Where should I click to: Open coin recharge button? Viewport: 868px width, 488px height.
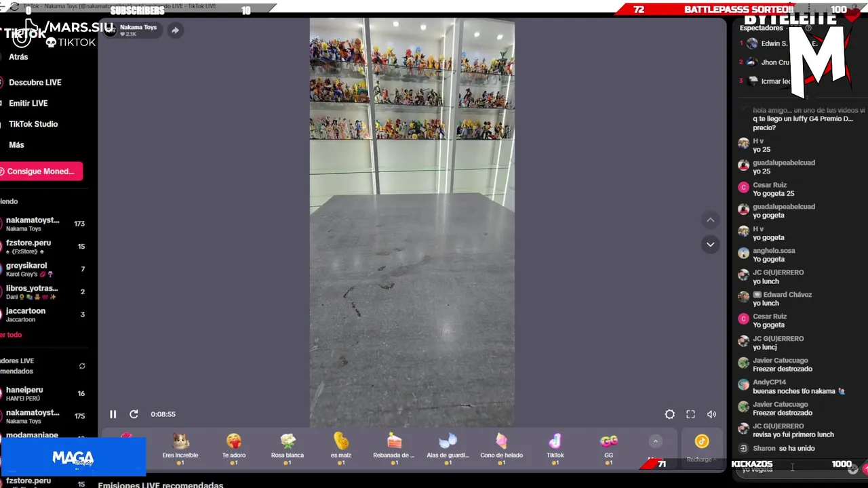pyautogui.click(x=701, y=447)
